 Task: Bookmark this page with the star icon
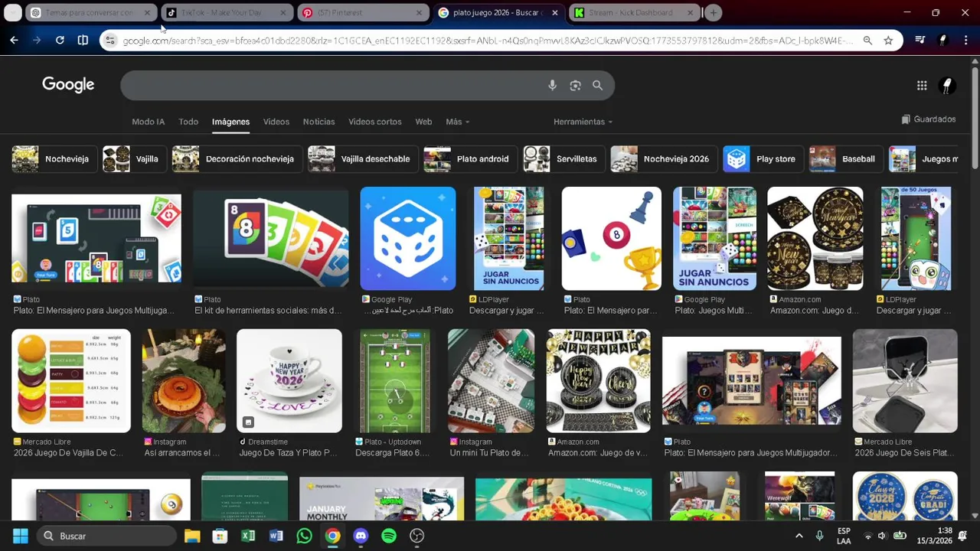(888, 41)
